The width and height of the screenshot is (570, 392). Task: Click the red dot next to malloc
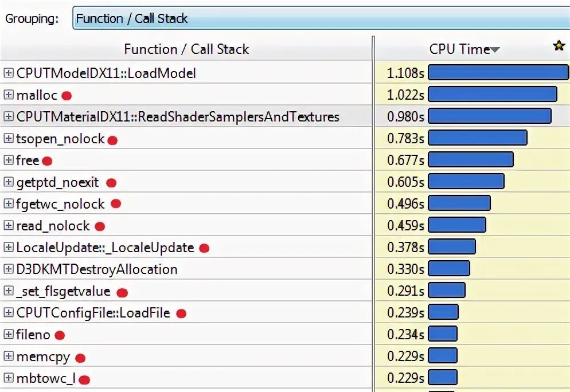[67, 96]
